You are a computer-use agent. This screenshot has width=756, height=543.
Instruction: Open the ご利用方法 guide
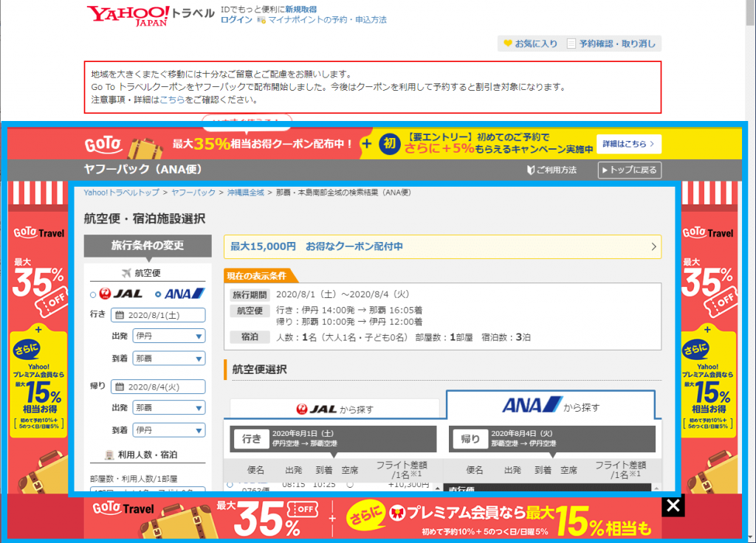pos(551,170)
